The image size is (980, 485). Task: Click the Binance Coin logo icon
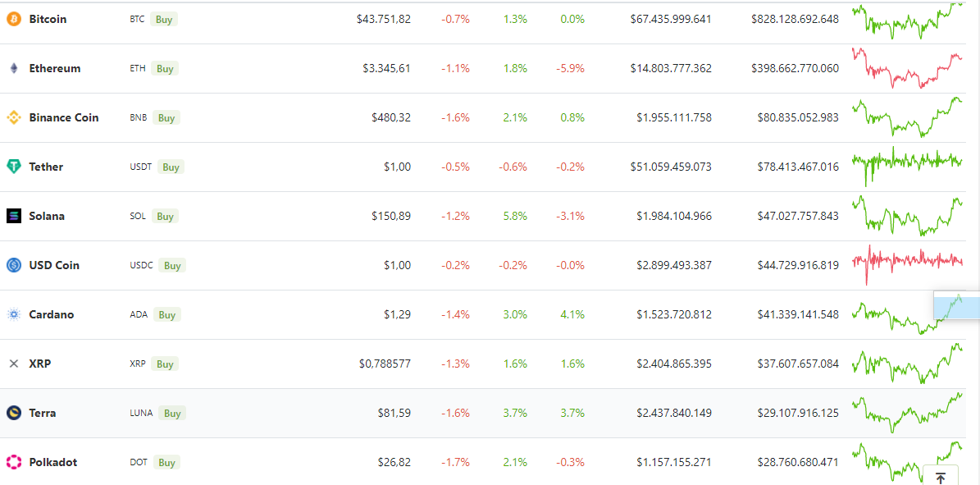pos(14,117)
